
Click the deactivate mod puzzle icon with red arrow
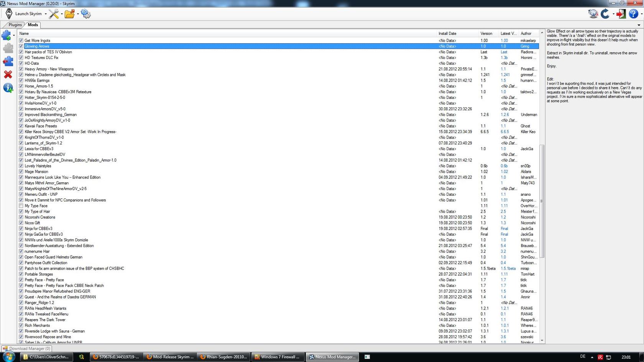(x=8, y=61)
